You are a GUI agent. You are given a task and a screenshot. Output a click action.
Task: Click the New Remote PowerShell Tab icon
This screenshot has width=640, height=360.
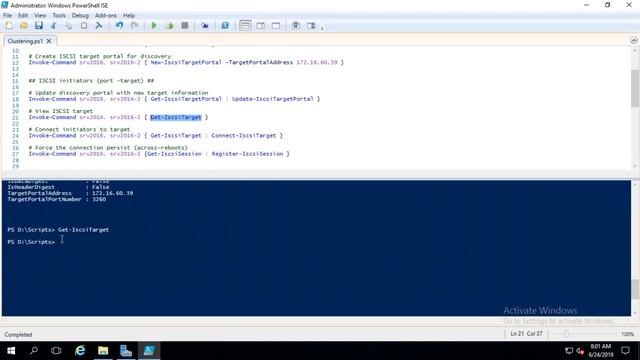205,26
